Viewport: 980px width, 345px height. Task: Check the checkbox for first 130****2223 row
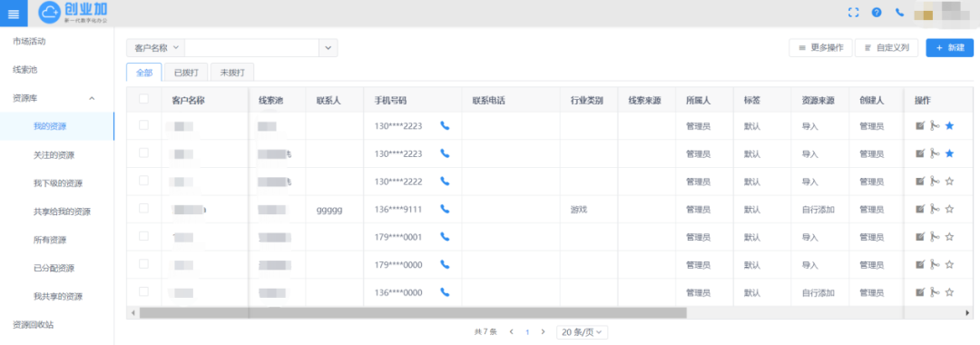pyautogui.click(x=143, y=125)
